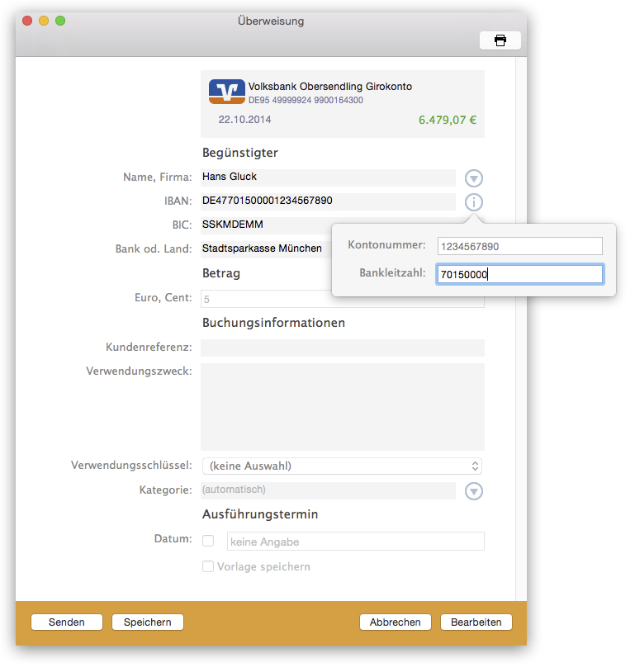This screenshot has height=672, width=635.
Task: Open the Name, Firma recipient list arrow
Action: pyautogui.click(x=474, y=178)
